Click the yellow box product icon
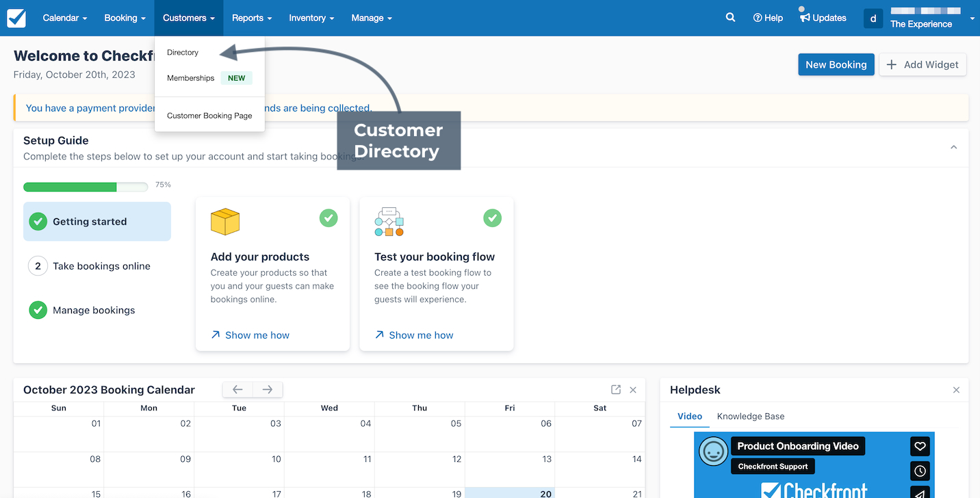The width and height of the screenshot is (980, 498). pyautogui.click(x=225, y=222)
